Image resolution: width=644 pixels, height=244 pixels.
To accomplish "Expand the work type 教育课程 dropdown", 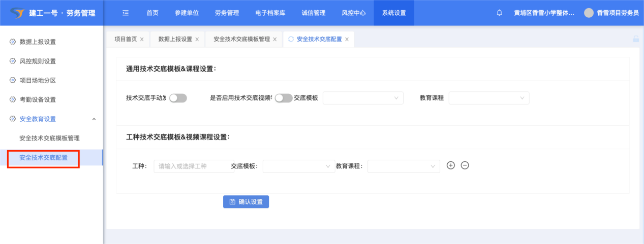I will [x=404, y=166].
